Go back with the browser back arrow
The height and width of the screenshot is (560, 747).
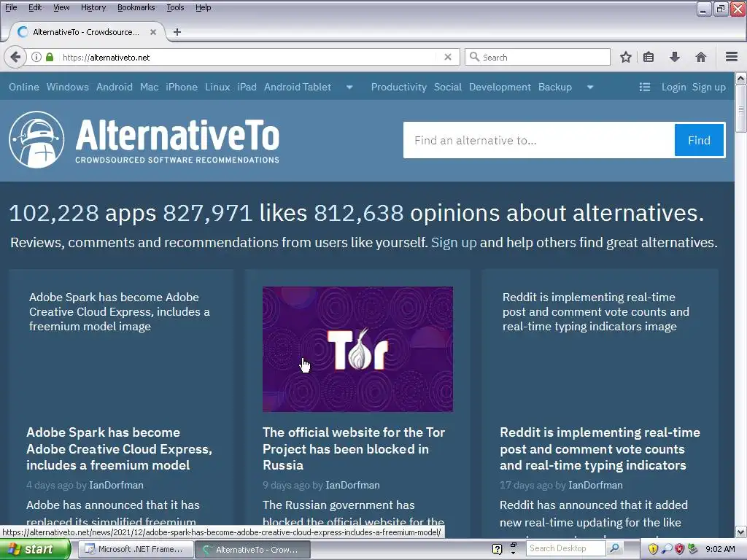15,57
